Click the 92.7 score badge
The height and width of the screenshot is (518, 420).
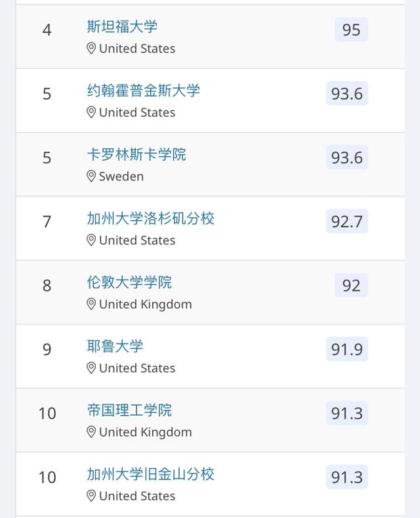[x=347, y=221]
